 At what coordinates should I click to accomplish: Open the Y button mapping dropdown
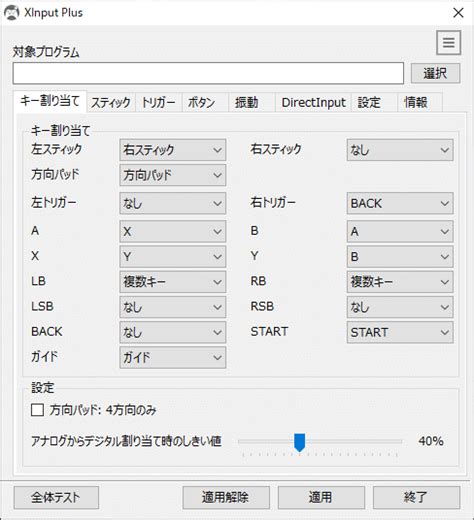click(400, 257)
